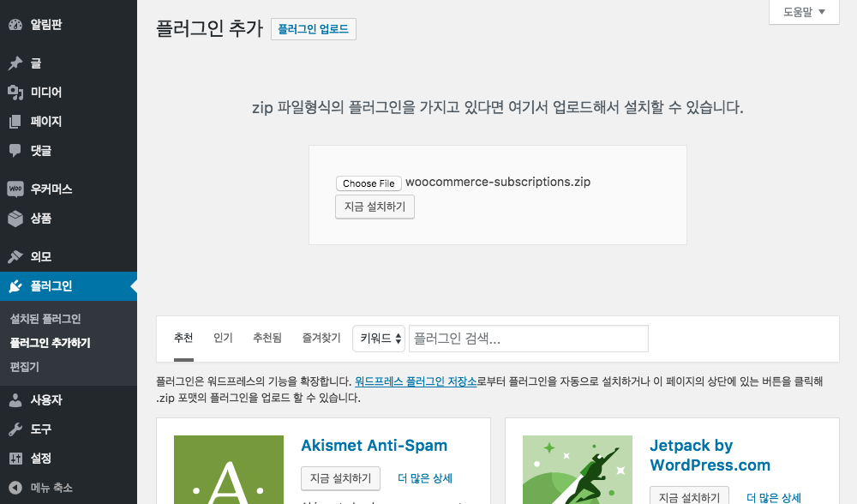Click the 상품 products box icon
The width and height of the screenshot is (857, 504).
click(15, 219)
